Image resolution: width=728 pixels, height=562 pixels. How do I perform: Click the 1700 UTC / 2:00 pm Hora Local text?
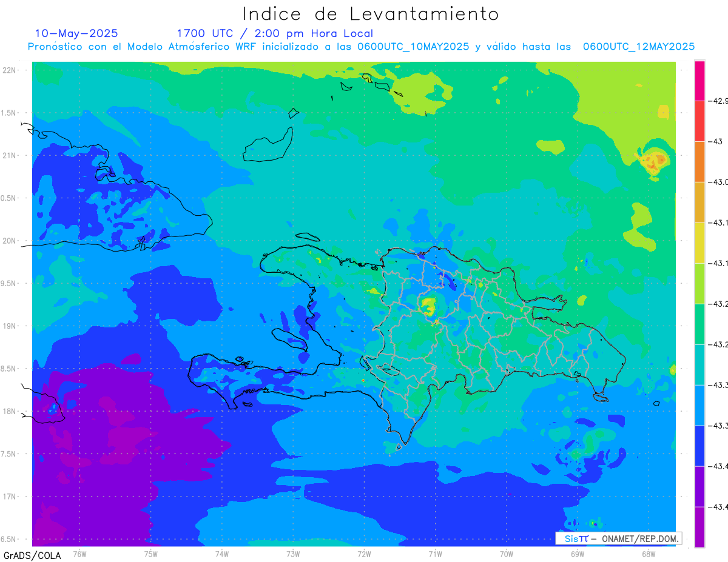(275, 34)
